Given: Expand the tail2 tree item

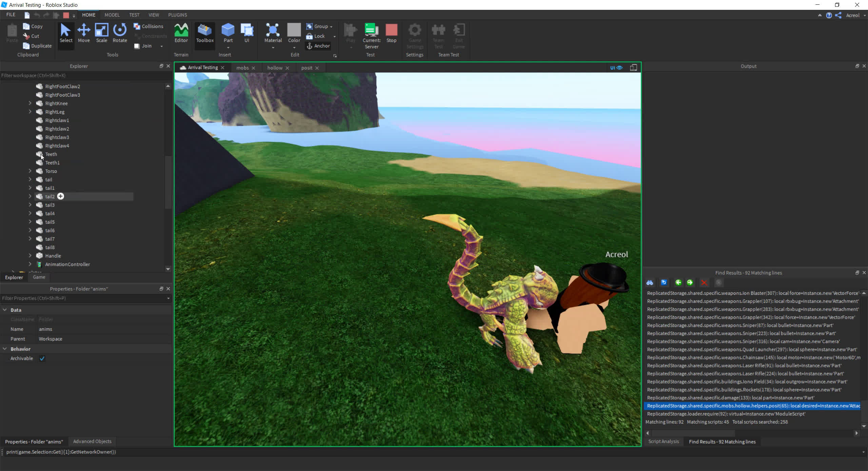Looking at the screenshot, I should point(29,196).
